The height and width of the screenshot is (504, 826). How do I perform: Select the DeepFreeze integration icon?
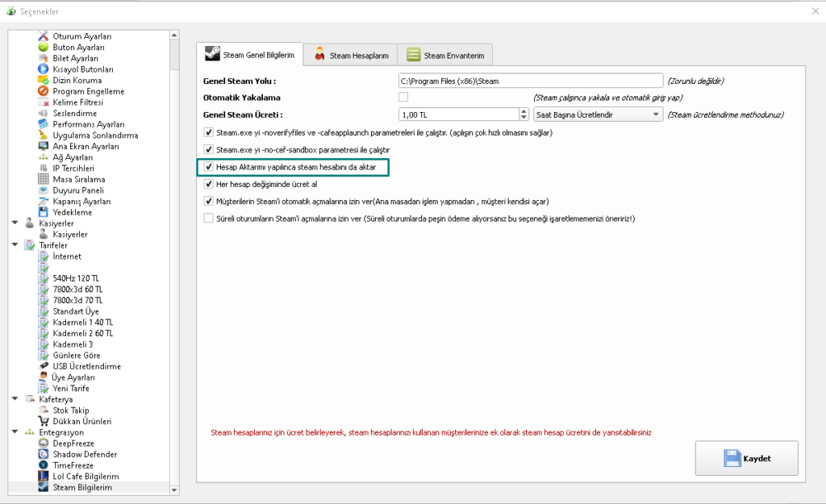pos(44,444)
